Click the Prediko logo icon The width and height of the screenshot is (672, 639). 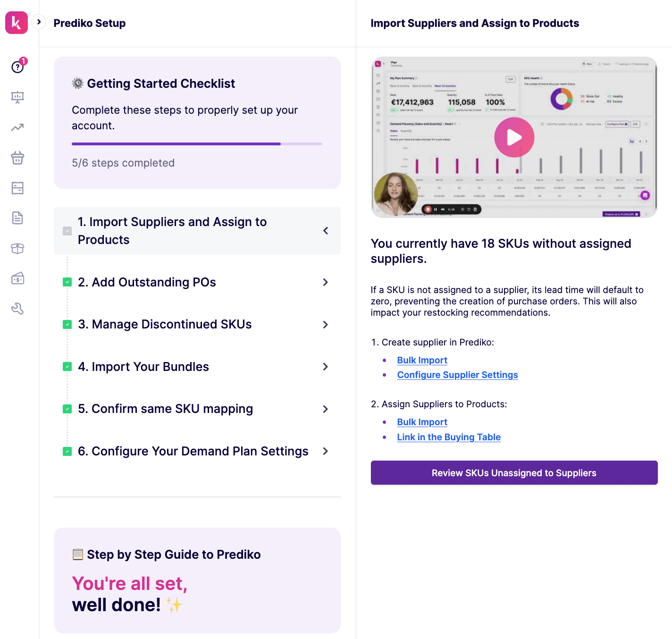click(17, 23)
